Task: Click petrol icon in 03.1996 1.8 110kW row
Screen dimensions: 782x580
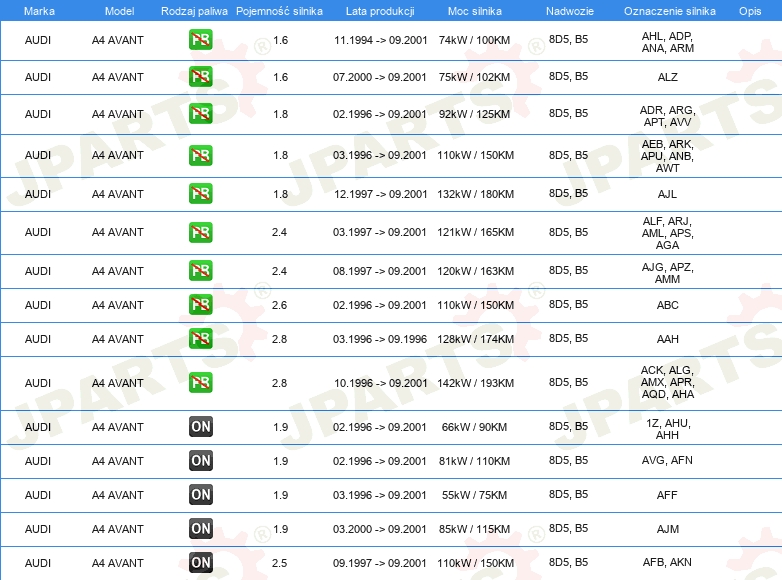Action: click(x=200, y=155)
